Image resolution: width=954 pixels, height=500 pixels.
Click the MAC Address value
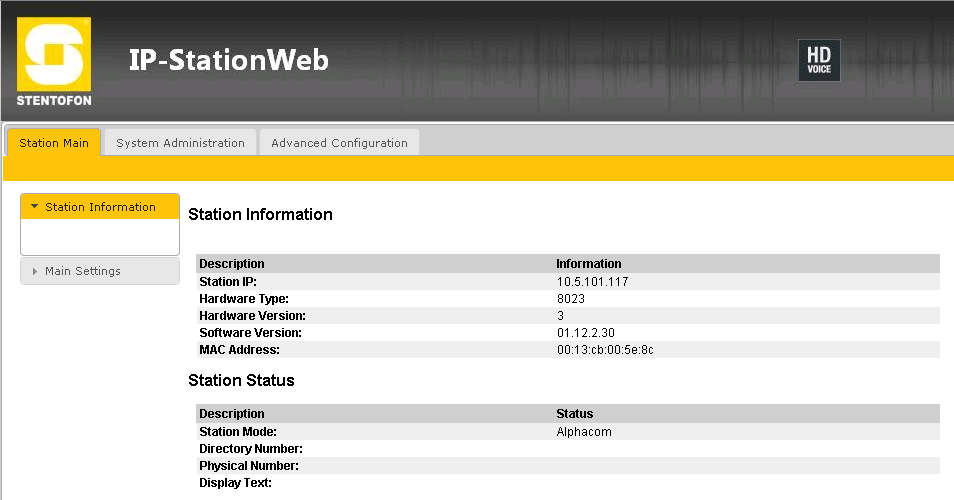coord(604,350)
